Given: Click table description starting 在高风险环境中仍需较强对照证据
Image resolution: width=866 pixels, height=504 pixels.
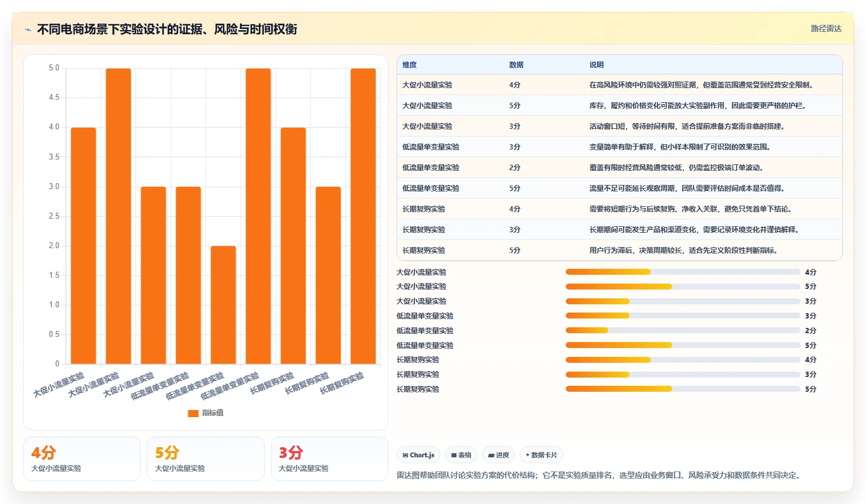Looking at the screenshot, I should (x=703, y=85).
